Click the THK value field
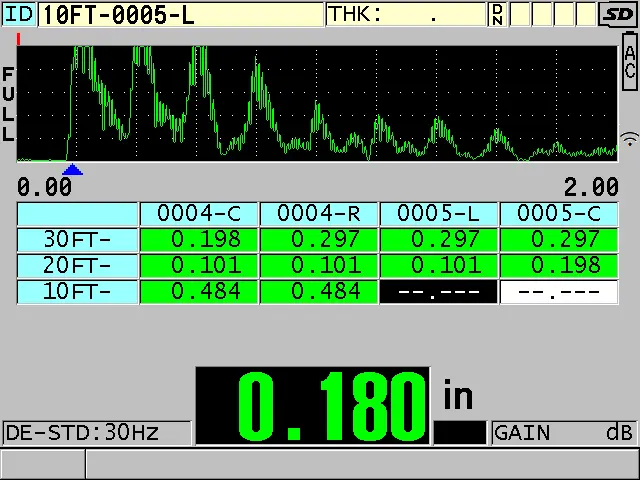Image resolution: width=640 pixels, height=480 pixels. point(406,15)
